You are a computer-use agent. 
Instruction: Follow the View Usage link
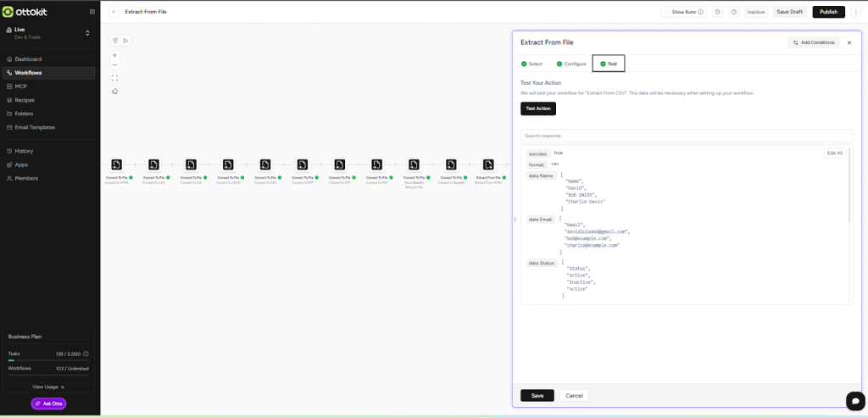click(x=48, y=387)
